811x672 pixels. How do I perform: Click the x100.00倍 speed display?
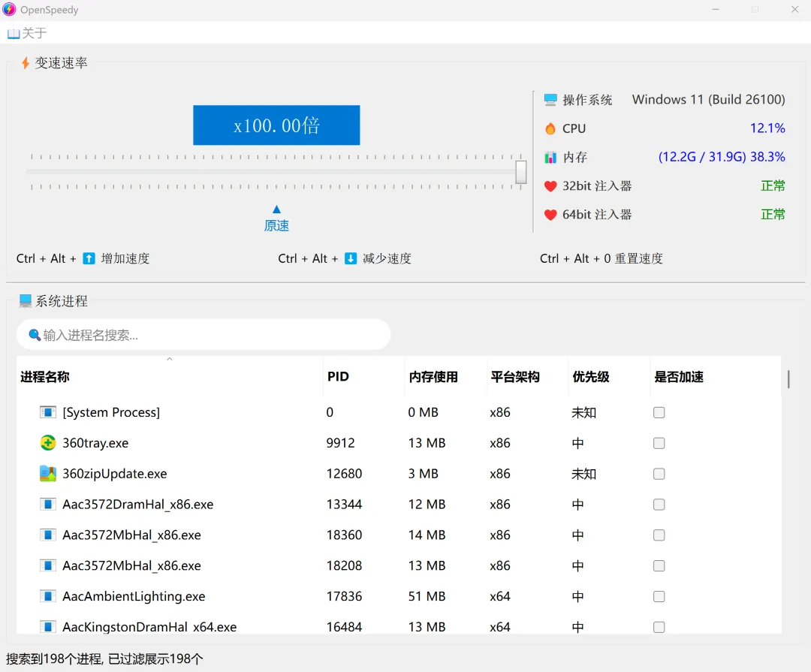point(276,125)
